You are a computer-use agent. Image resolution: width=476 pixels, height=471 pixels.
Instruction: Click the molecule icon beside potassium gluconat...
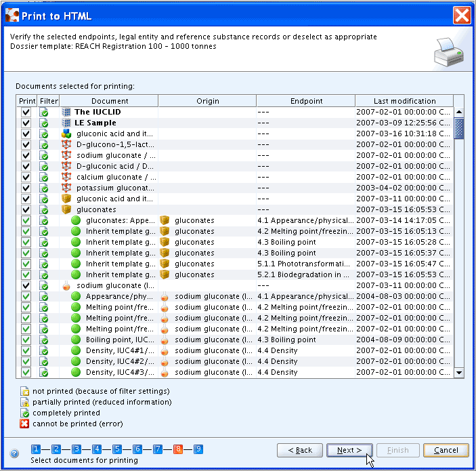click(x=66, y=188)
